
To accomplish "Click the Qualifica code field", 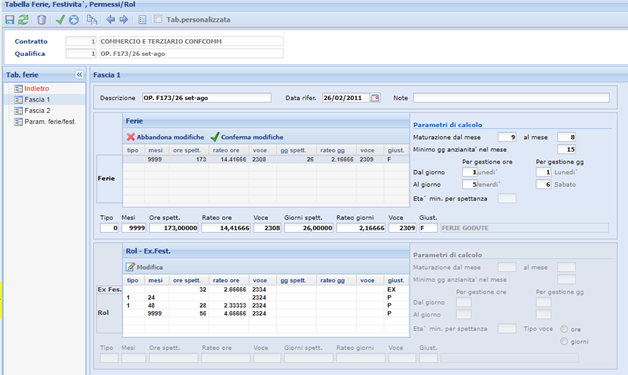I will coord(81,54).
